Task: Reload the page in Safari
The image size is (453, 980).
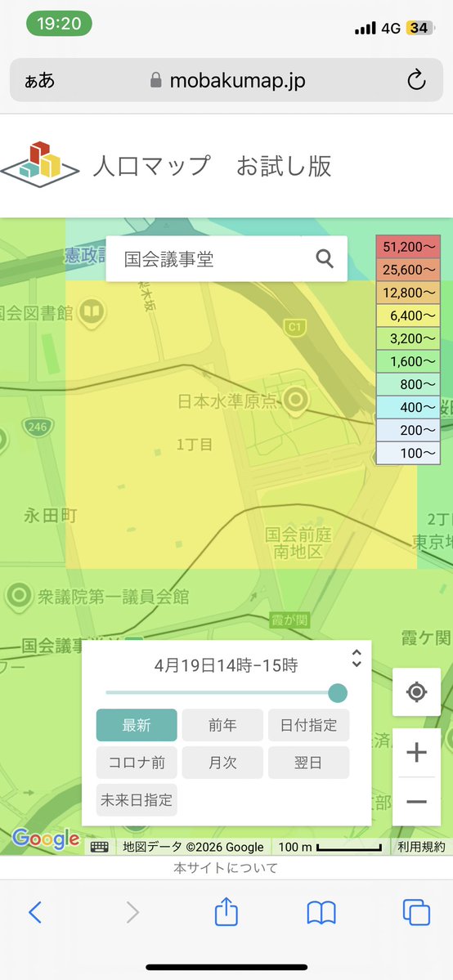Action: click(x=416, y=80)
